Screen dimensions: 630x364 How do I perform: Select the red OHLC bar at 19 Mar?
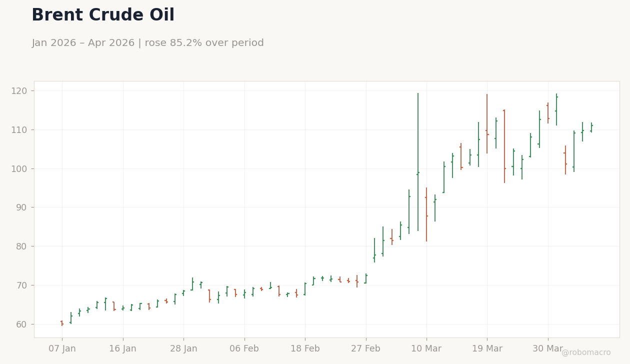[x=487, y=123]
